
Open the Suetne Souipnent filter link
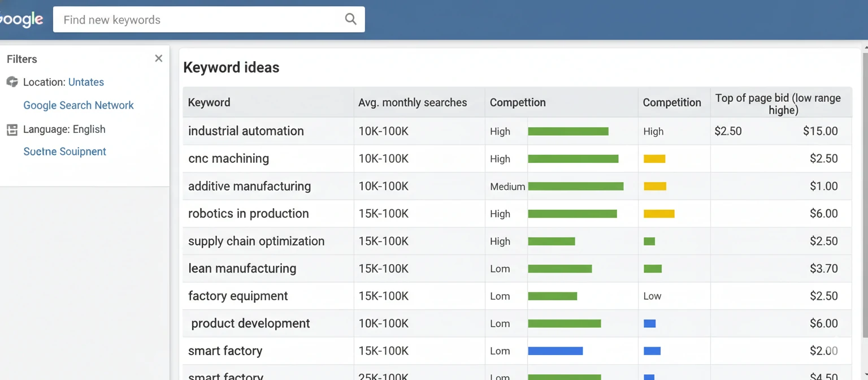click(x=64, y=151)
